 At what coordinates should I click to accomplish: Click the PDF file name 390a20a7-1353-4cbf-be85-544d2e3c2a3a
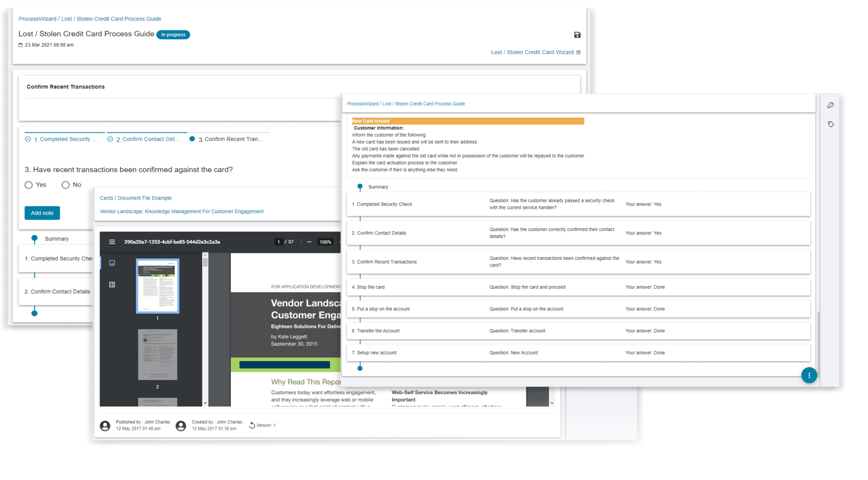172,242
